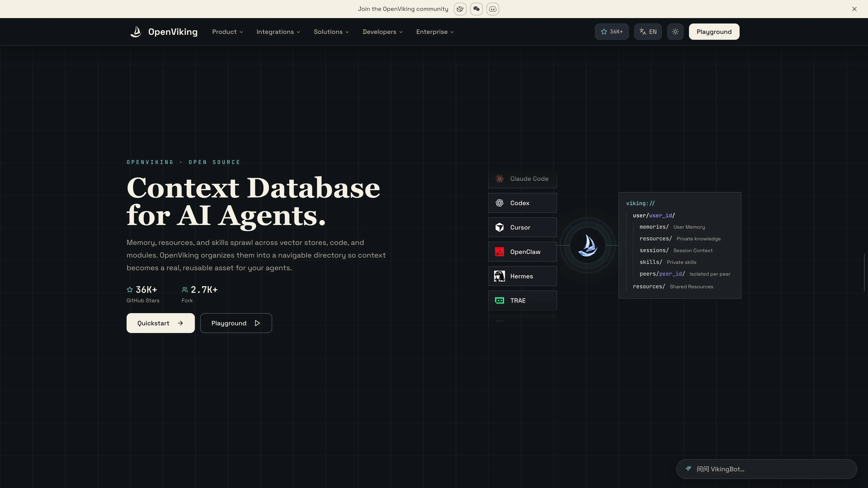868x488 pixels.
Task: Click the GitHub Stars label
Action: click(143, 300)
